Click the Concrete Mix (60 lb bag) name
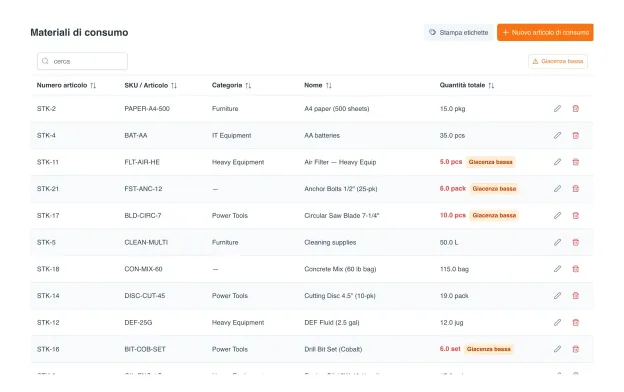624x392 pixels. 340,269
